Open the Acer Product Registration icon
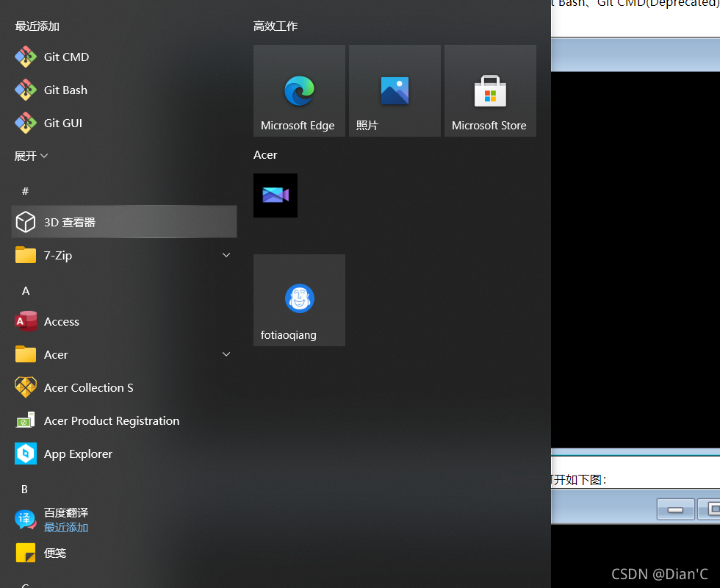This screenshot has width=720, height=588. pos(26,420)
